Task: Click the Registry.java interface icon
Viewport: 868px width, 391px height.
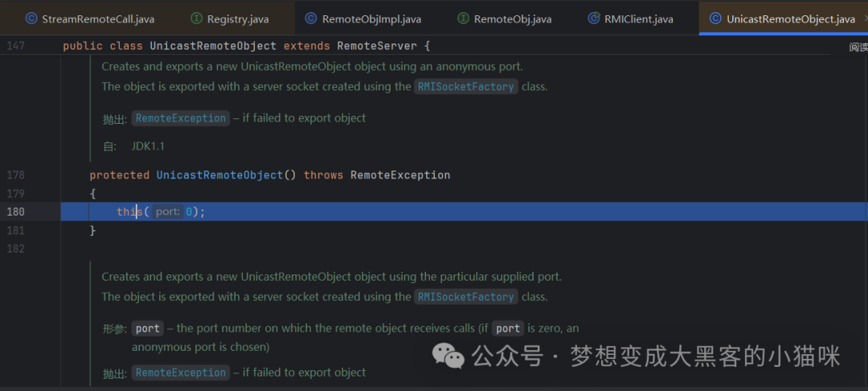Action: [x=196, y=19]
